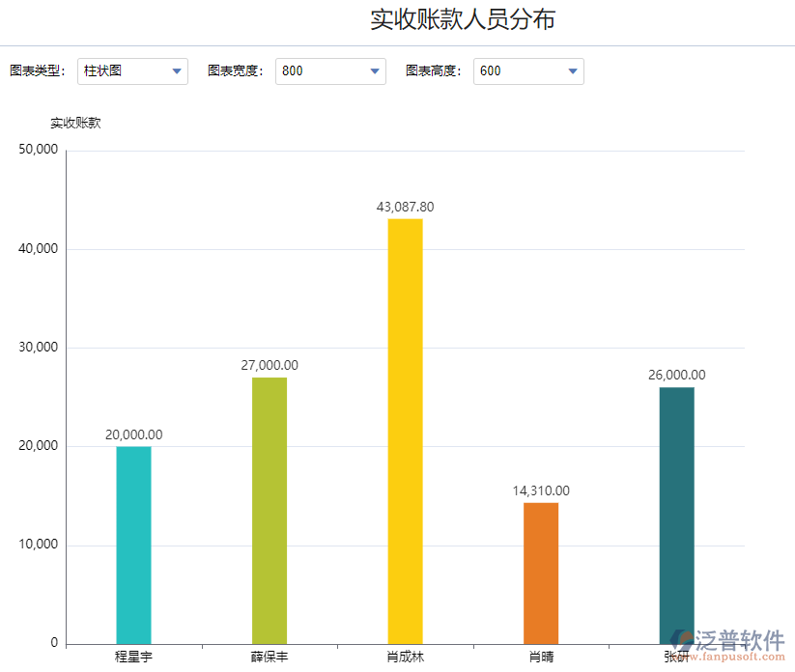The image size is (795, 672).
Task: Open the chart height dropdown showing 600
Action: point(528,71)
